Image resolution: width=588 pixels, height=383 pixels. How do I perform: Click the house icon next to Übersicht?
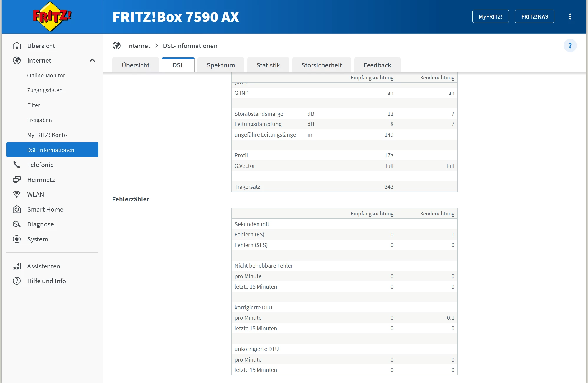tap(17, 46)
